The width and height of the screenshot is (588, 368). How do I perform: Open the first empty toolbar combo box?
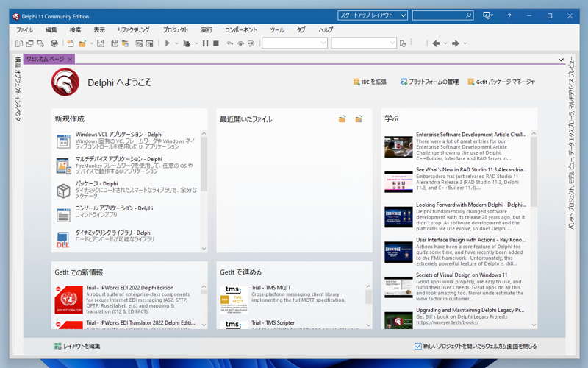[x=295, y=43]
